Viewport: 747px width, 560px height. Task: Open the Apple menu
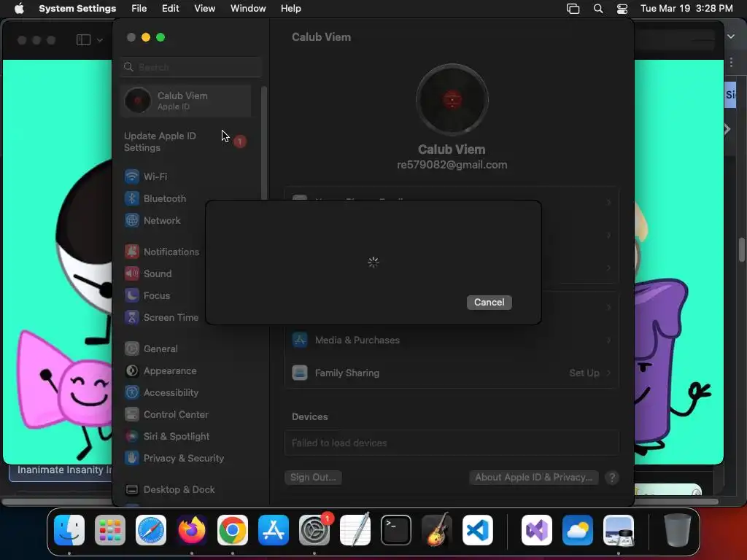(x=19, y=9)
